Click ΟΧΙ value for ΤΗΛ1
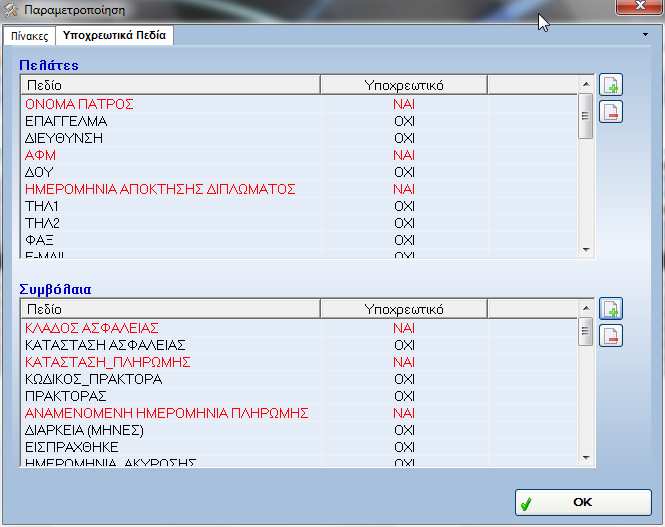 [x=404, y=206]
